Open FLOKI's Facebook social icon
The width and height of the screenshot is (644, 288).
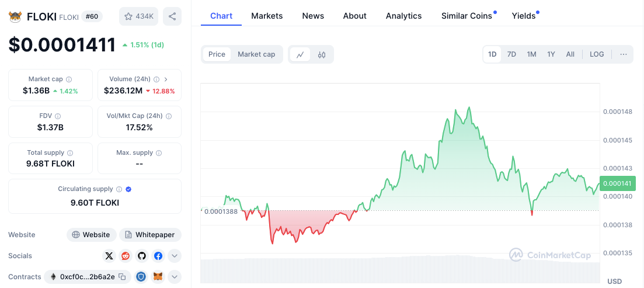(158, 256)
